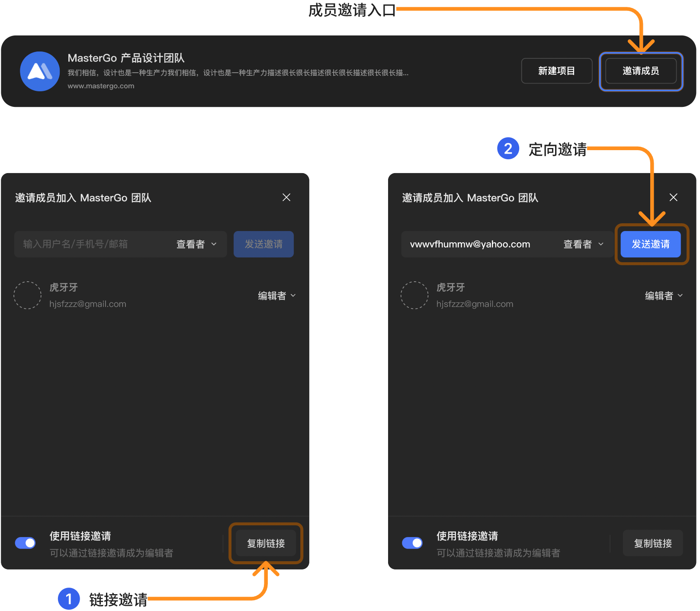
Task: Click 可以通过链接邀请成为编辑者 text in right dialog
Action: click(x=498, y=553)
